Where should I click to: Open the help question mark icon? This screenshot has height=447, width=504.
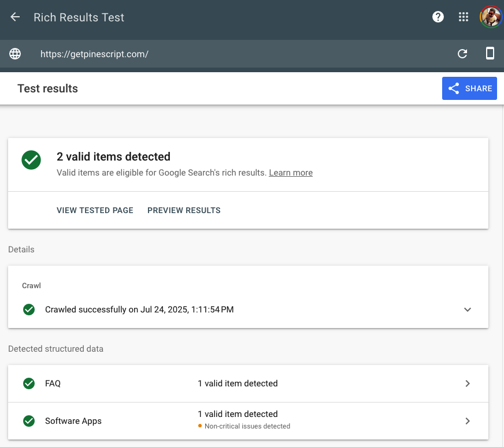coord(438,17)
